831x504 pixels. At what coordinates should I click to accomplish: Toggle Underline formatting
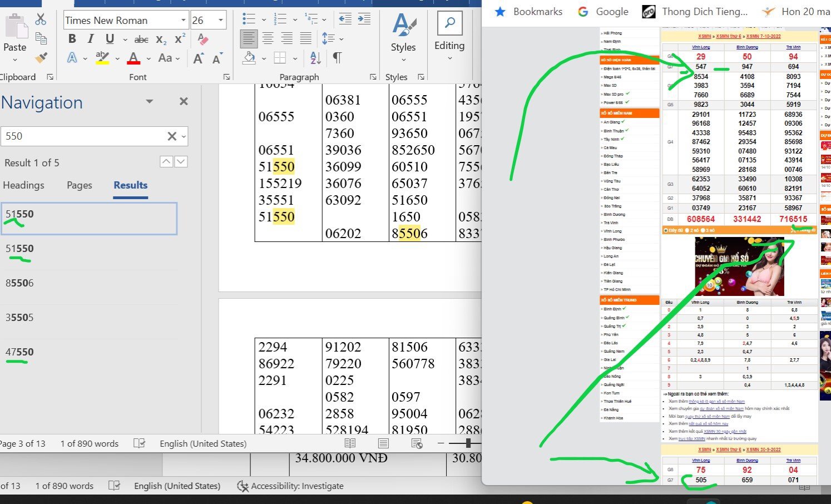tap(110, 39)
